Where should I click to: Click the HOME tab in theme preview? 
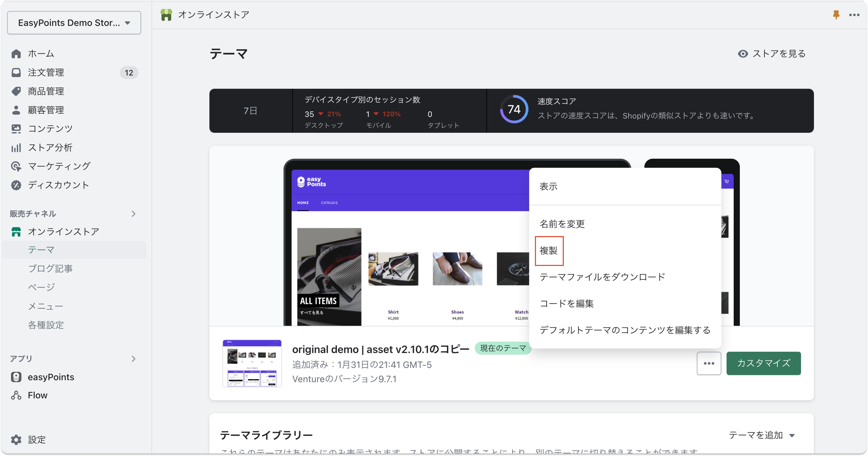303,203
